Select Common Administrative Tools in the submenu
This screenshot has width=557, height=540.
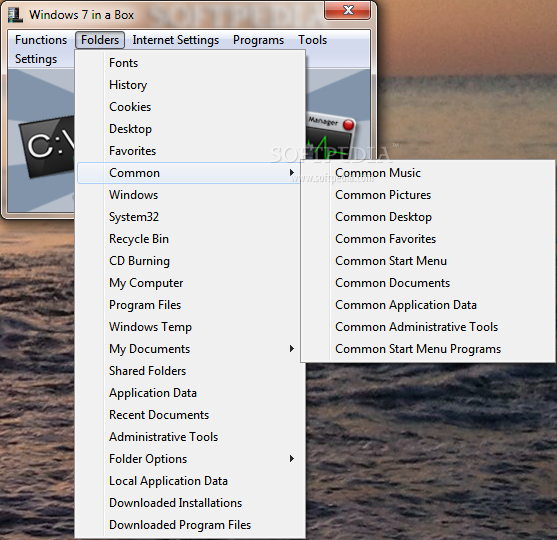coord(428,327)
